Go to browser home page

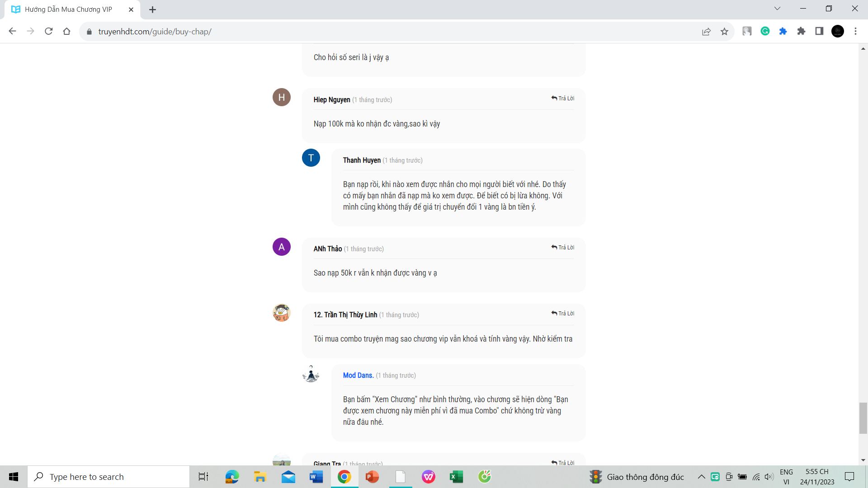point(67,31)
